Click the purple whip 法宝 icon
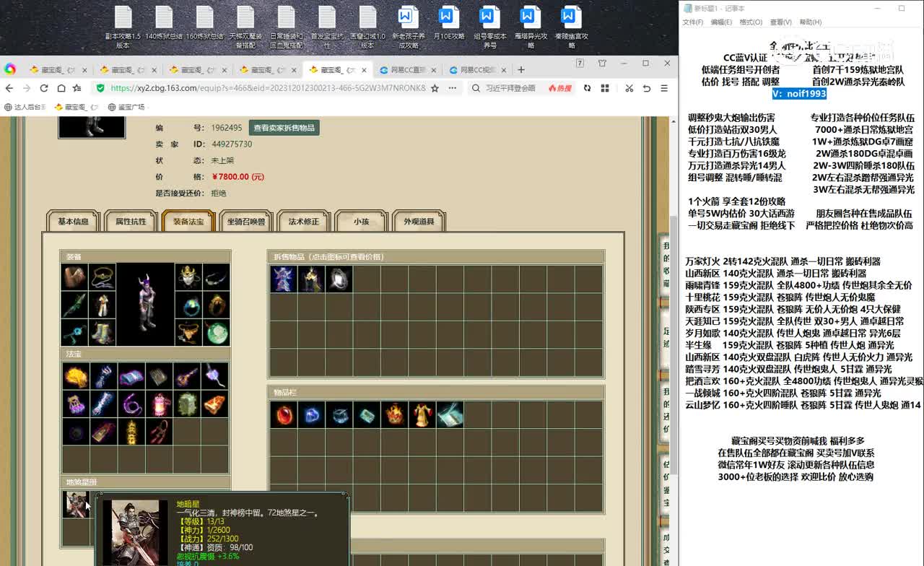 (131, 404)
